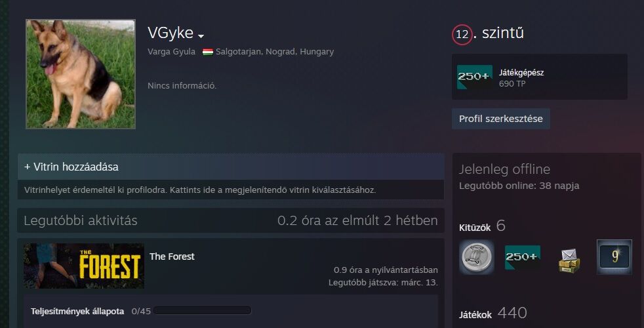Click the 250+ game collector badge
Image resolution: width=644 pixels, height=328 pixels.
point(523,257)
